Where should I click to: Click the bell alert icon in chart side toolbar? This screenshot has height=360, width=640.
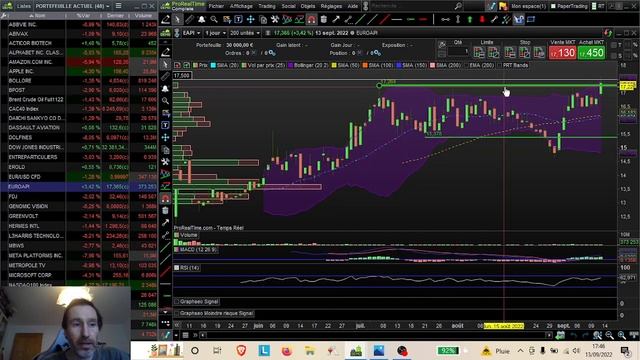[165, 89]
